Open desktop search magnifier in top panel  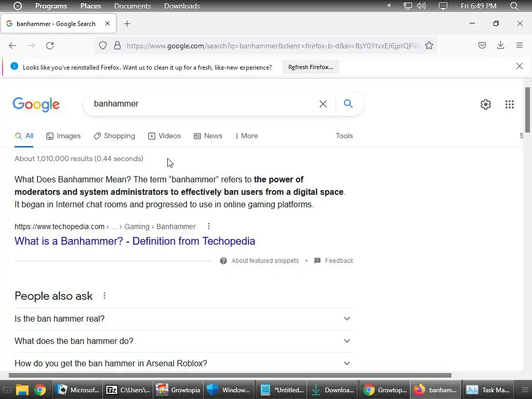(x=514, y=6)
